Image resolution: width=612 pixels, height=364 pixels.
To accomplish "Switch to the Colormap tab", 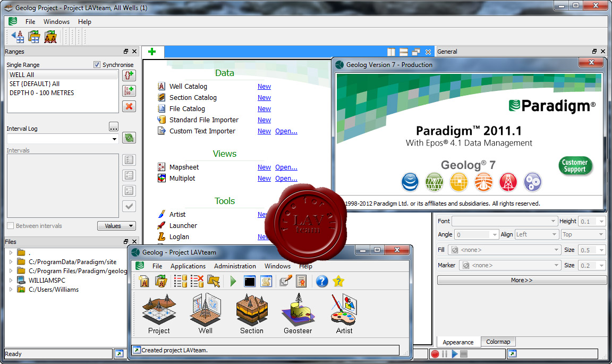I will (498, 342).
